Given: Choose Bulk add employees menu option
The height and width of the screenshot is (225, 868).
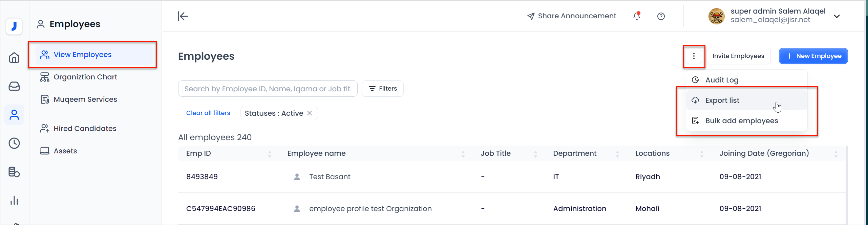Looking at the screenshot, I should (741, 121).
